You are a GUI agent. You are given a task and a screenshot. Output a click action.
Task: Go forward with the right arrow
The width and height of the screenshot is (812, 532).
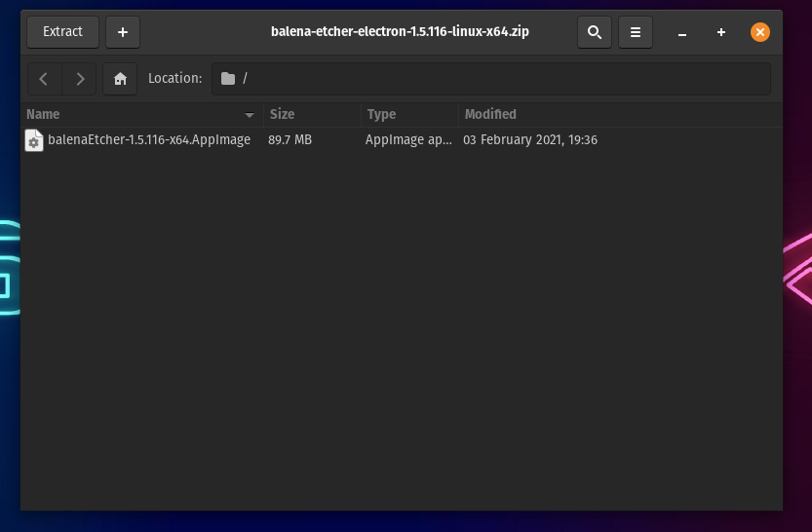tap(79, 79)
